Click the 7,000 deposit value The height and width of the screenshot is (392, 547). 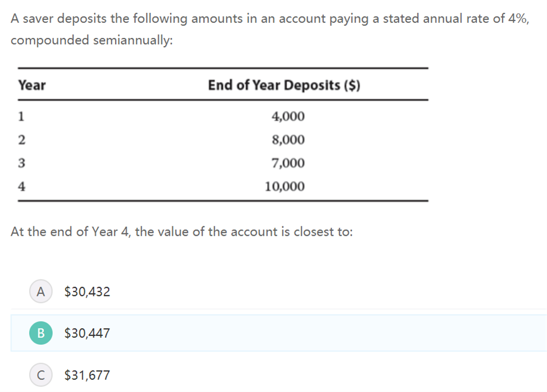click(x=288, y=163)
